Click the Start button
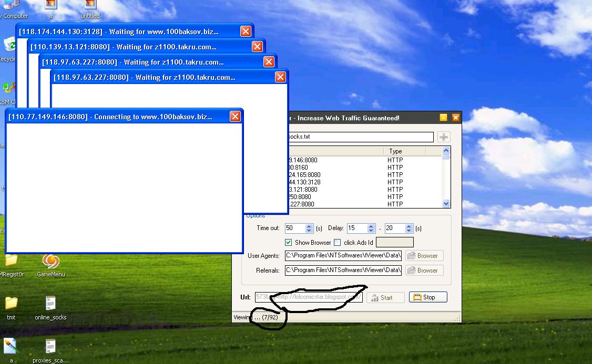The width and height of the screenshot is (592, 364). (385, 298)
